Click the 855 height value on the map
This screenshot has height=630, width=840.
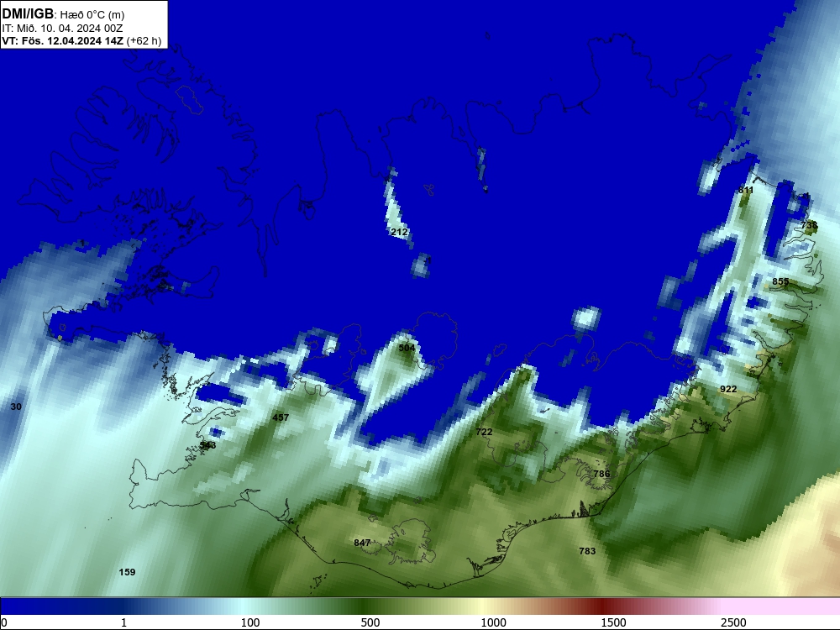coord(780,281)
